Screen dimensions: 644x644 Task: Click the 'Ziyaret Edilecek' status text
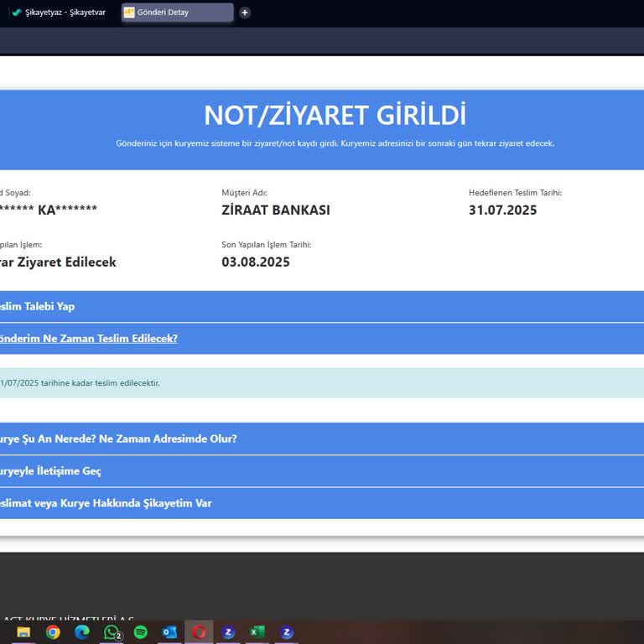pos(66,262)
